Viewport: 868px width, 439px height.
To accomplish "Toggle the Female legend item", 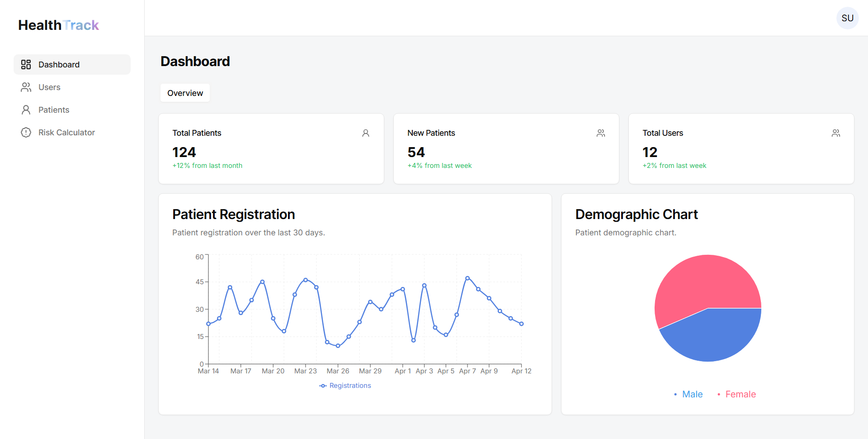I will coord(740,394).
